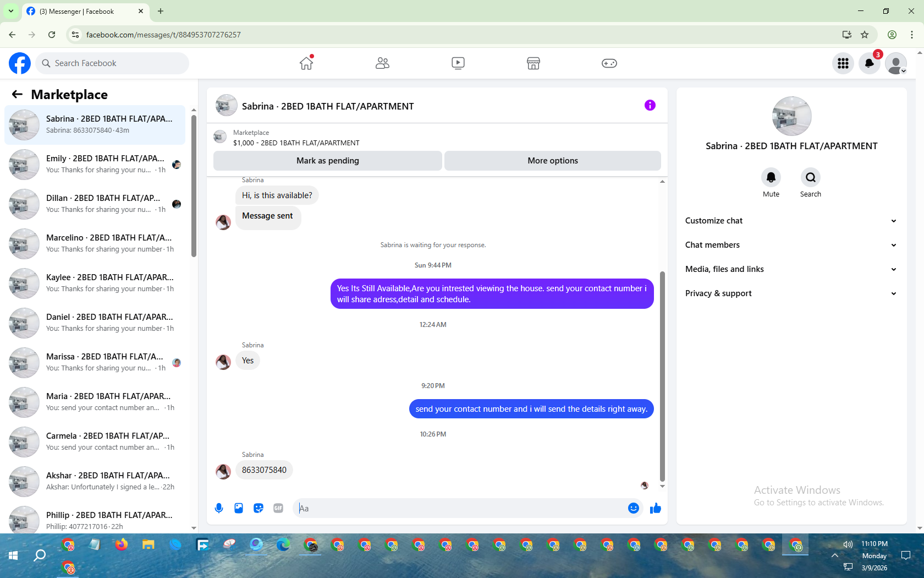Choose a GIF icon
The height and width of the screenshot is (578, 924).
click(x=278, y=508)
